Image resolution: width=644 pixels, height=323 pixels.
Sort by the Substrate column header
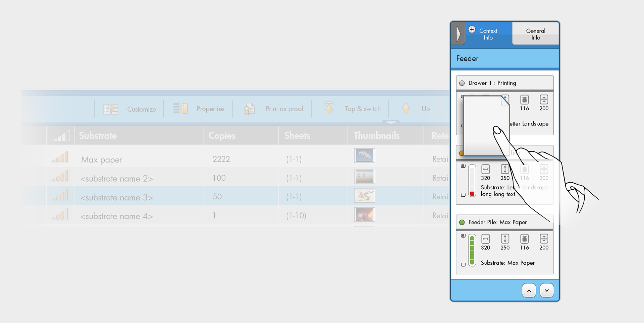point(139,136)
